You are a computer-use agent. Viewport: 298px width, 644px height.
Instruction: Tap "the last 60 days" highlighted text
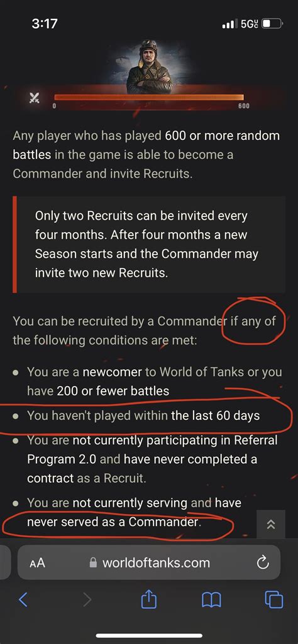coord(215,416)
